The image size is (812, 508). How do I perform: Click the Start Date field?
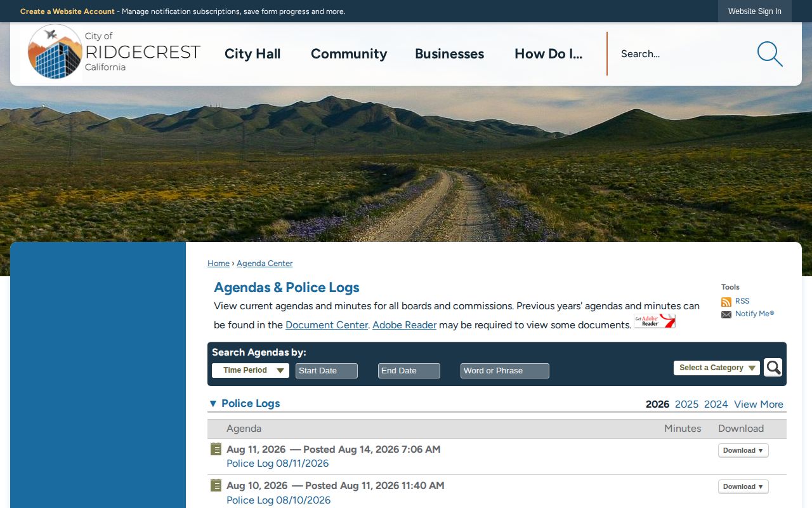click(327, 371)
